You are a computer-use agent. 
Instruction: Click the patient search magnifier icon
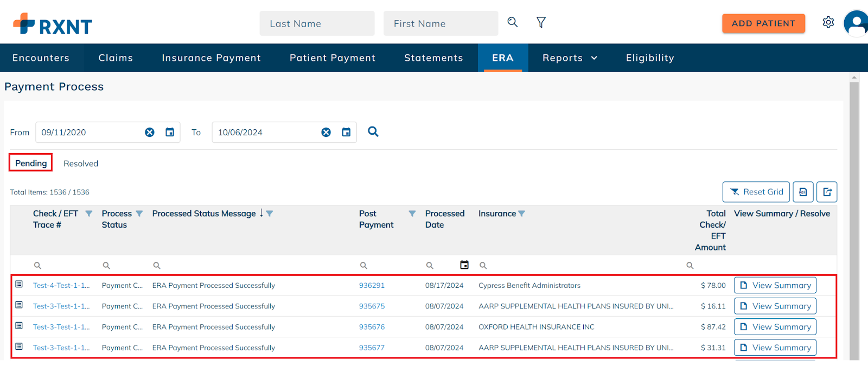tap(512, 22)
